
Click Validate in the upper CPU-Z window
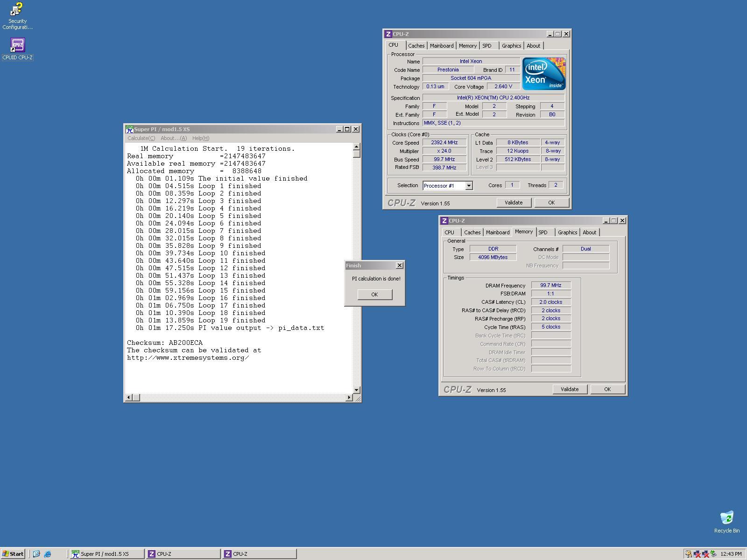pyautogui.click(x=514, y=203)
